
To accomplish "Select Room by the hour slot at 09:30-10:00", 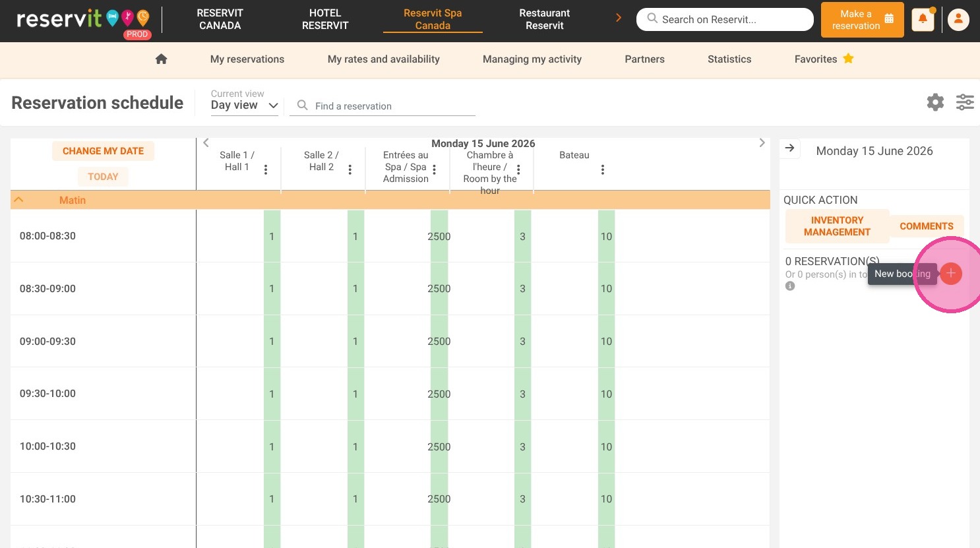I will (522, 394).
